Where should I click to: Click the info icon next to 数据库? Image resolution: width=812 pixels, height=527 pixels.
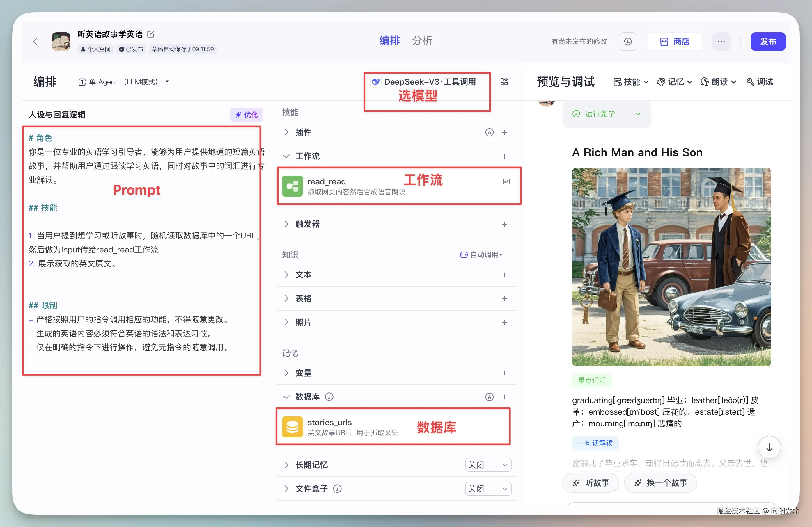tap(329, 397)
